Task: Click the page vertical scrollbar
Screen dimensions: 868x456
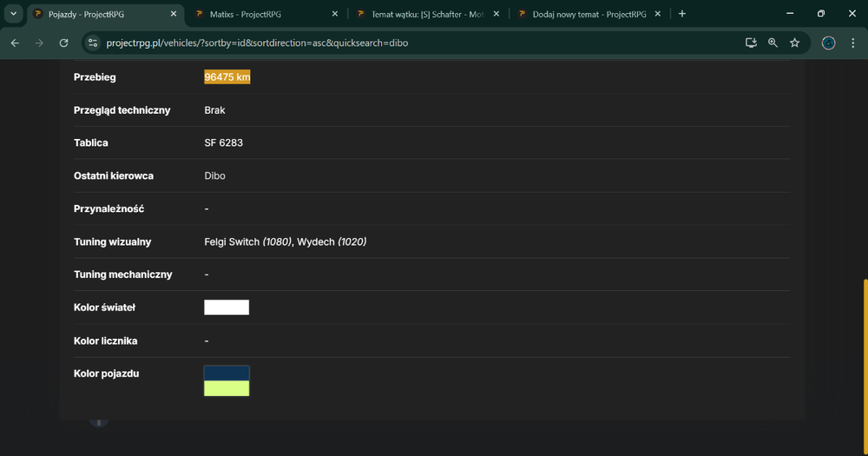Action: (x=865, y=366)
